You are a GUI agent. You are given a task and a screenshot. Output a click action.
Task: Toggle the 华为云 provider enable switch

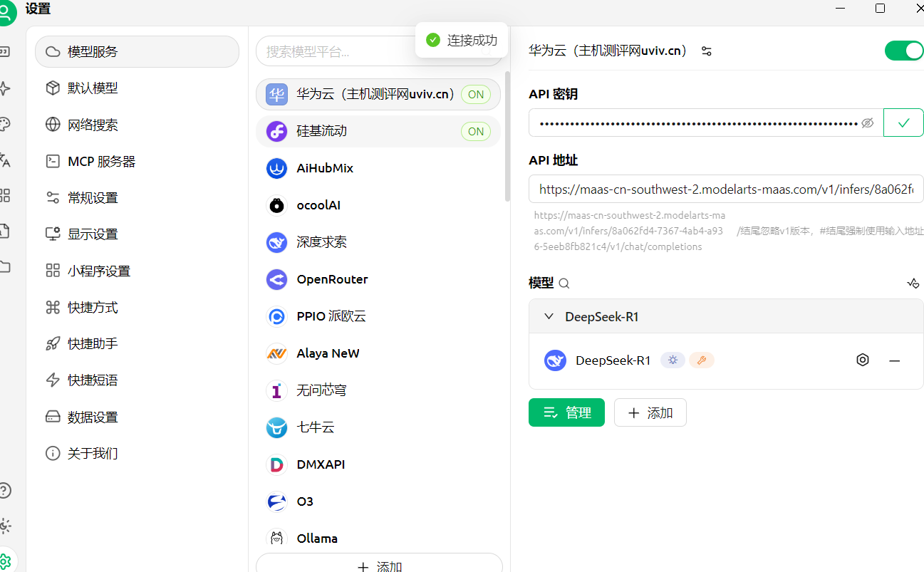pos(903,51)
